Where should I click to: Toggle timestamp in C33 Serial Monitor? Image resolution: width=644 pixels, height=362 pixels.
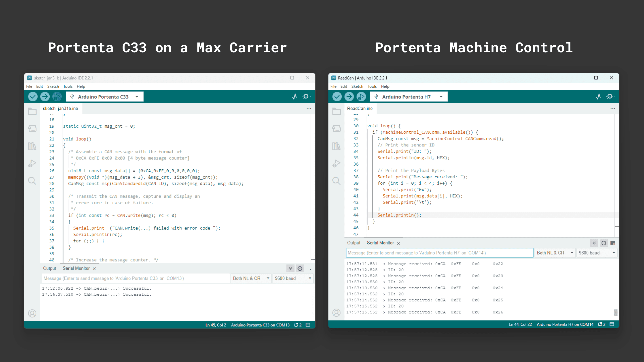coord(300,269)
